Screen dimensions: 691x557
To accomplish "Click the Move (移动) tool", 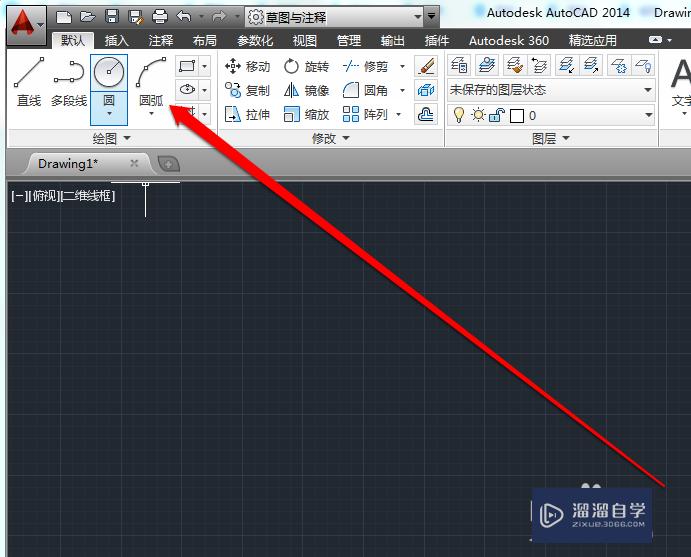I will (247, 67).
